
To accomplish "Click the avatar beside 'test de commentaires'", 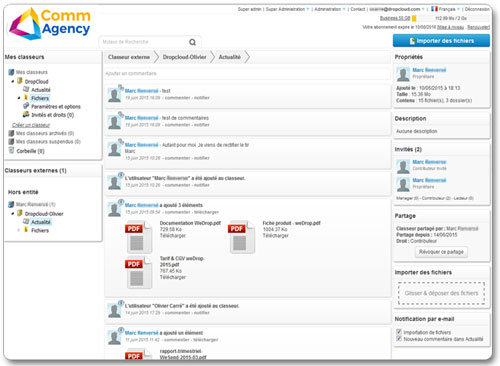I will click(x=114, y=122).
